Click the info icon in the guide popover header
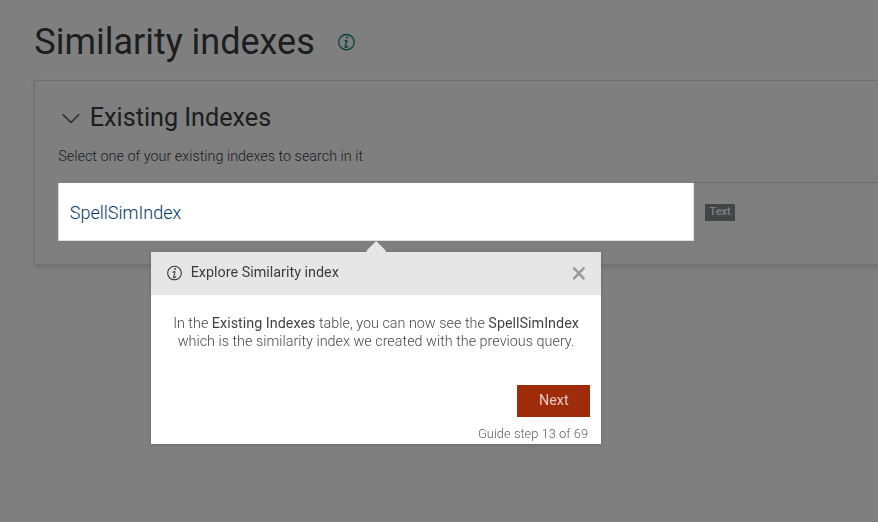The width and height of the screenshot is (878, 522). point(174,273)
